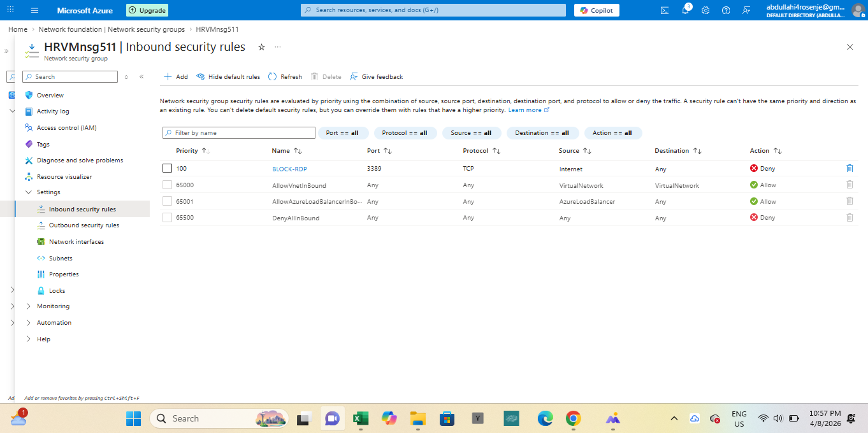Open File Explorer from the taskbar
This screenshot has height=433, width=868.
[x=417, y=418]
